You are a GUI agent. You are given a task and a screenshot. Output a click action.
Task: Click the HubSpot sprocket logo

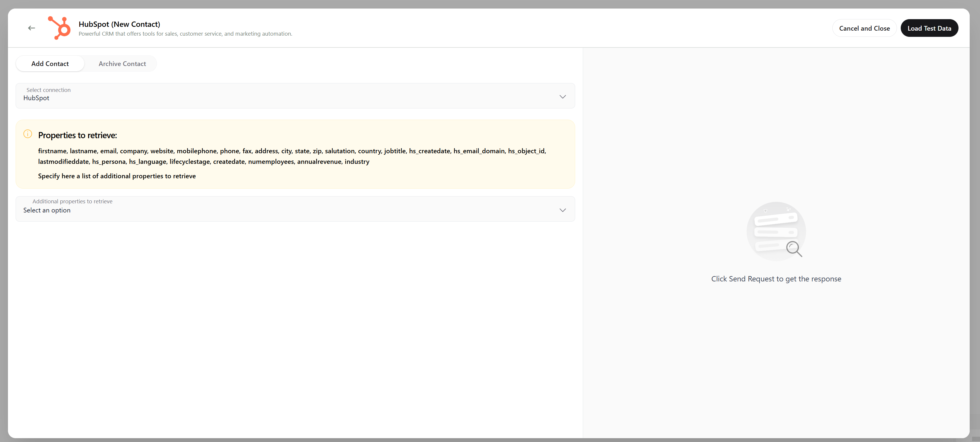click(x=59, y=28)
